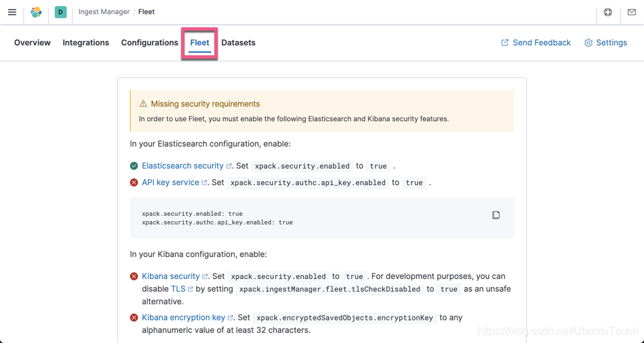Screen dimensions: 644x343
Task: Switch to the Overview tab
Action: (33, 43)
